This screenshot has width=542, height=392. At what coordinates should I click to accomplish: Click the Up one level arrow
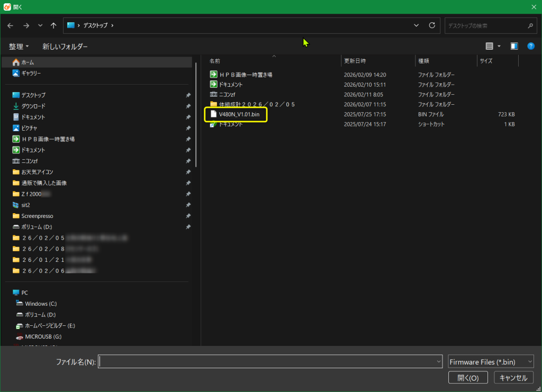(53, 25)
